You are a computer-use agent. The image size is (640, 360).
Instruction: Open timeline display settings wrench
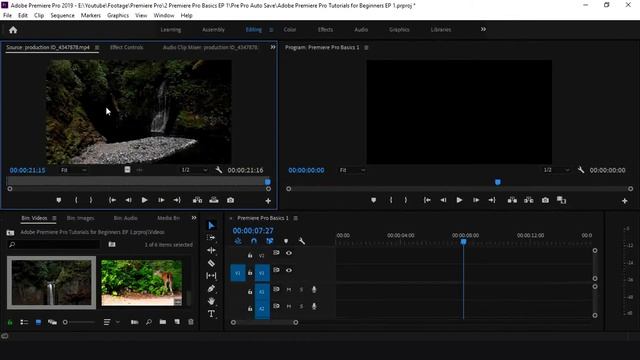click(302, 241)
